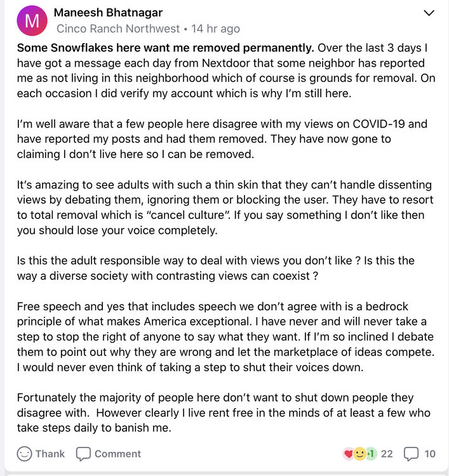Click the Thank smiley face icon
This screenshot has height=476, width=449.
point(25,454)
